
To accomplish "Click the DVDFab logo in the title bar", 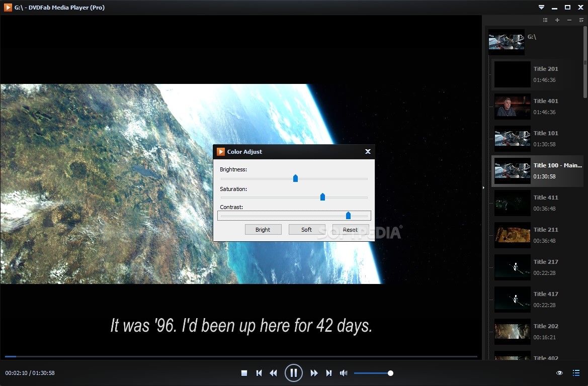I will coord(8,7).
